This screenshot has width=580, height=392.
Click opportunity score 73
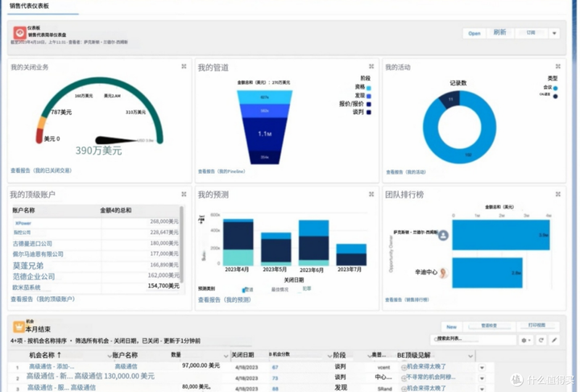point(275,378)
